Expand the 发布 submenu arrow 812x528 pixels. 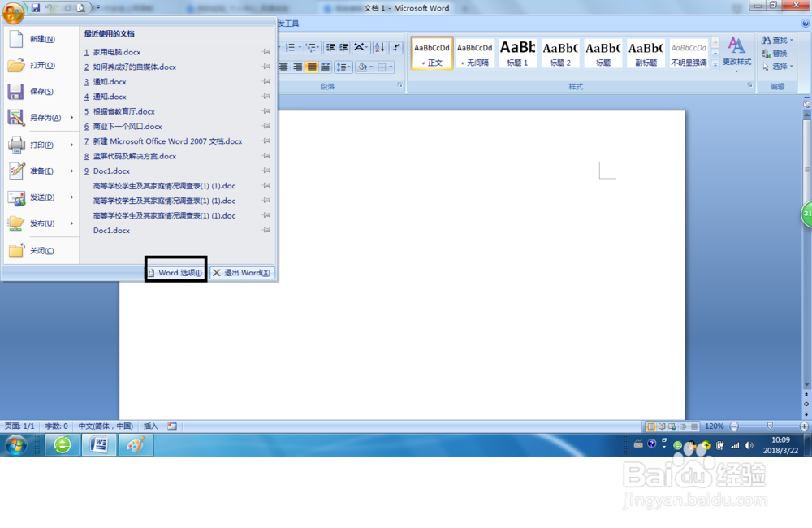point(72,223)
